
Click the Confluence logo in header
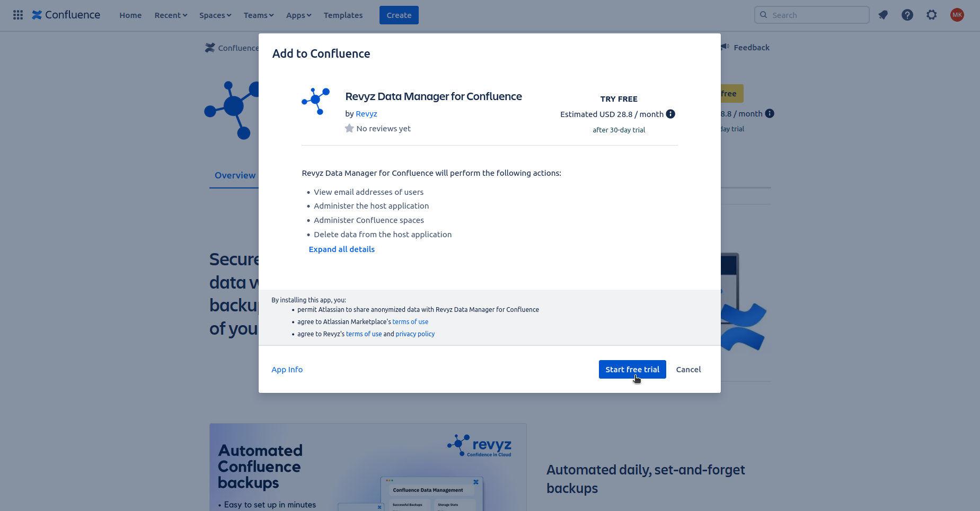[66, 15]
